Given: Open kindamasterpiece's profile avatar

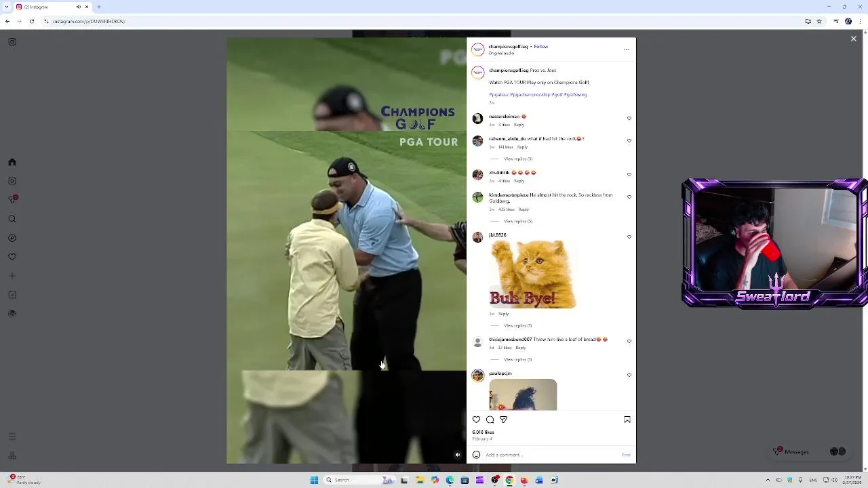Looking at the screenshot, I should 478,197.
